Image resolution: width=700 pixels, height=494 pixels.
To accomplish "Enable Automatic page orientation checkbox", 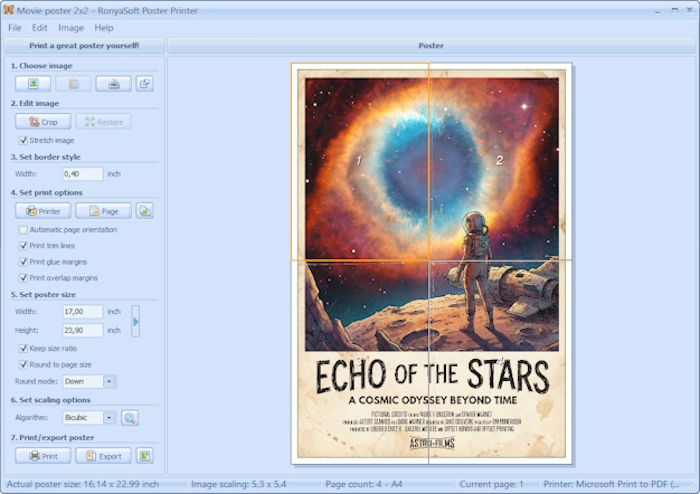I will pos(23,229).
